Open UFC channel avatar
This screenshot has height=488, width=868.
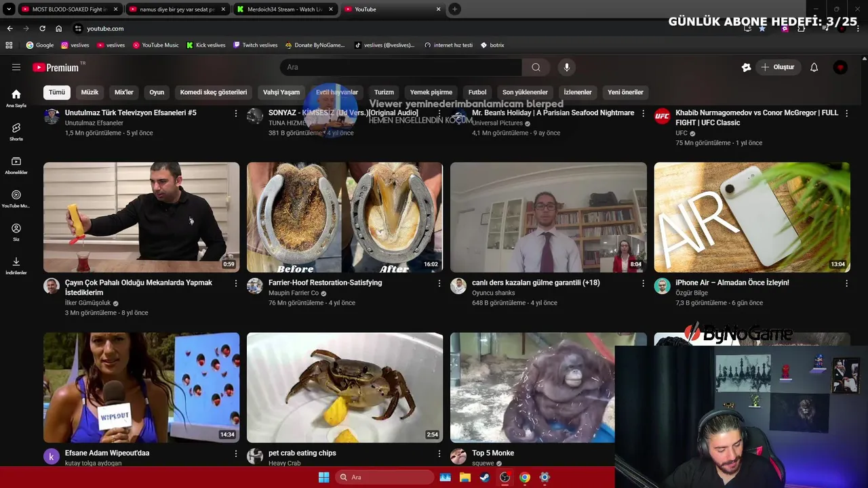point(662,116)
